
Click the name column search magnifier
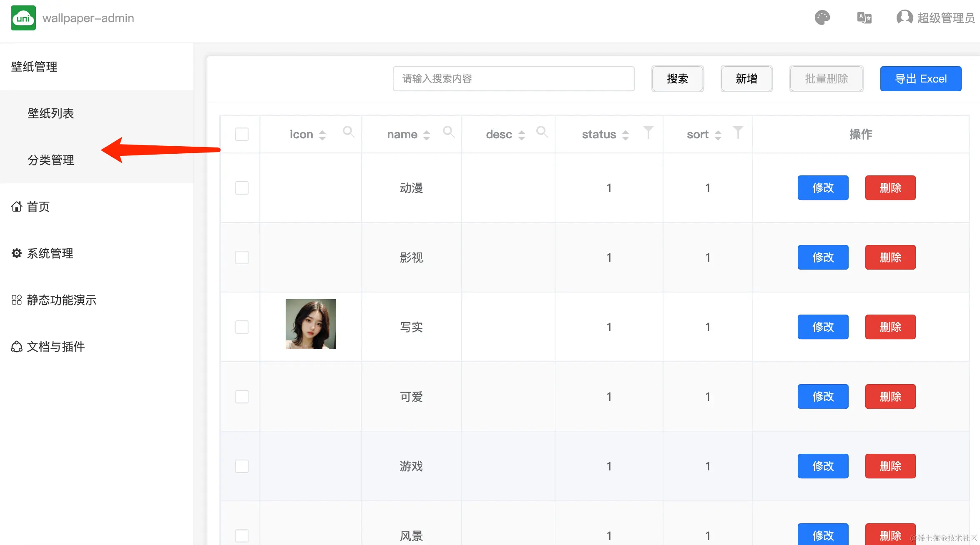point(448,132)
